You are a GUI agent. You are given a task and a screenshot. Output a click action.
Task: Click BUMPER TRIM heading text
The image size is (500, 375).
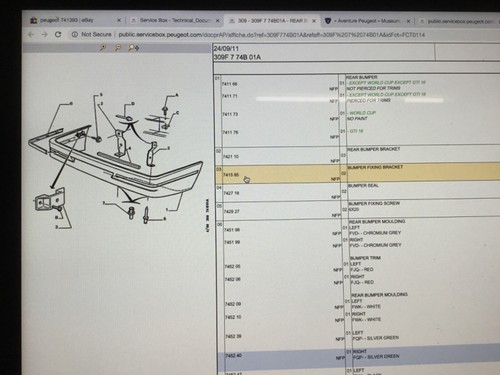click(365, 258)
